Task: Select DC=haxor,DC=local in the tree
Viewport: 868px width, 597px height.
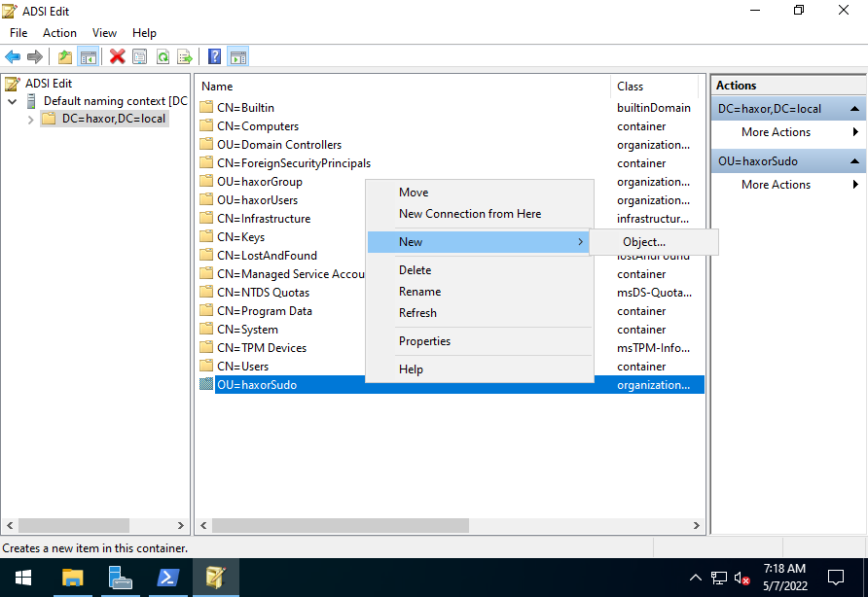Action: tap(114, 119)
